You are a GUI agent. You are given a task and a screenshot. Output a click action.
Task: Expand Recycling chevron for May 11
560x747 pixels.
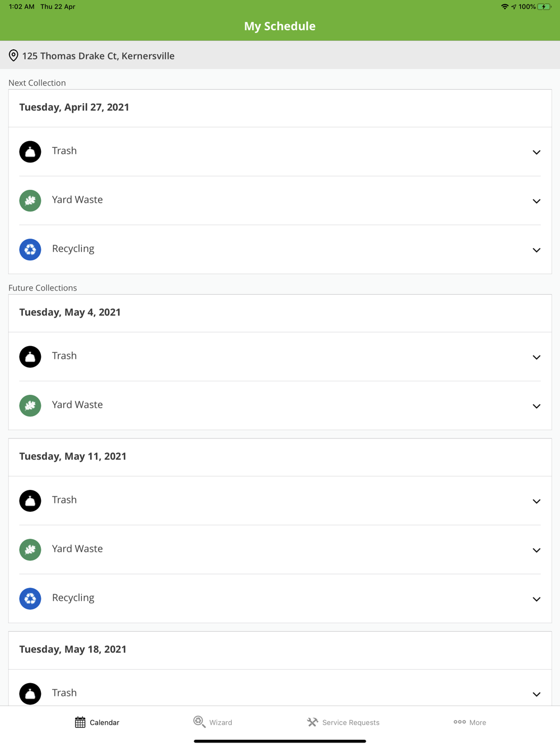point(536,599)
